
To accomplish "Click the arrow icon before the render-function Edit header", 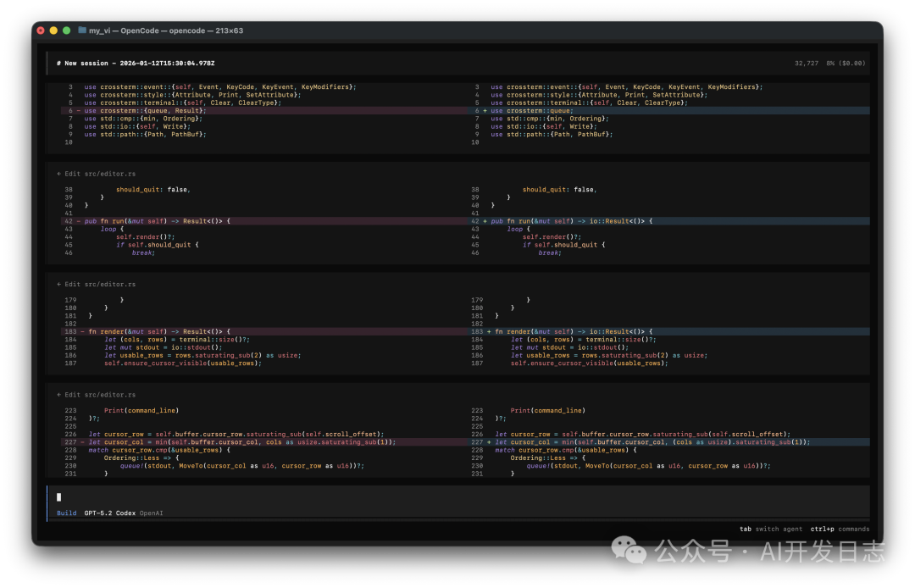I will pyautogui.click(x=59, y=284).
